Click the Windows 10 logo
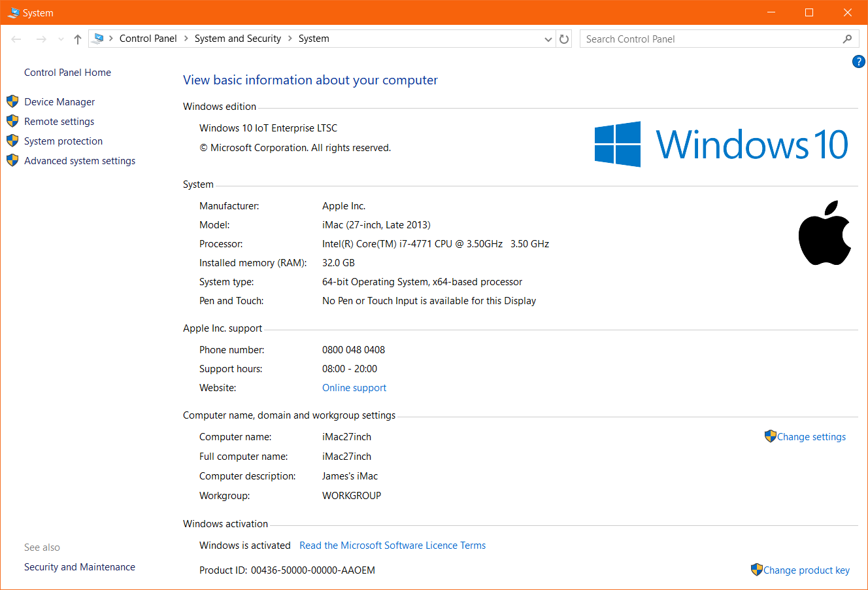This screenshot has height=590, width=868. pos(721,144)
